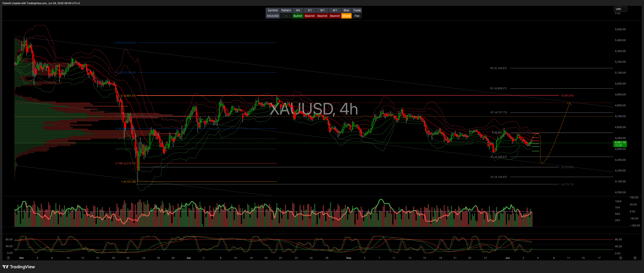
Task: Click the Pattern column header
Action: (x=286, y=10)
